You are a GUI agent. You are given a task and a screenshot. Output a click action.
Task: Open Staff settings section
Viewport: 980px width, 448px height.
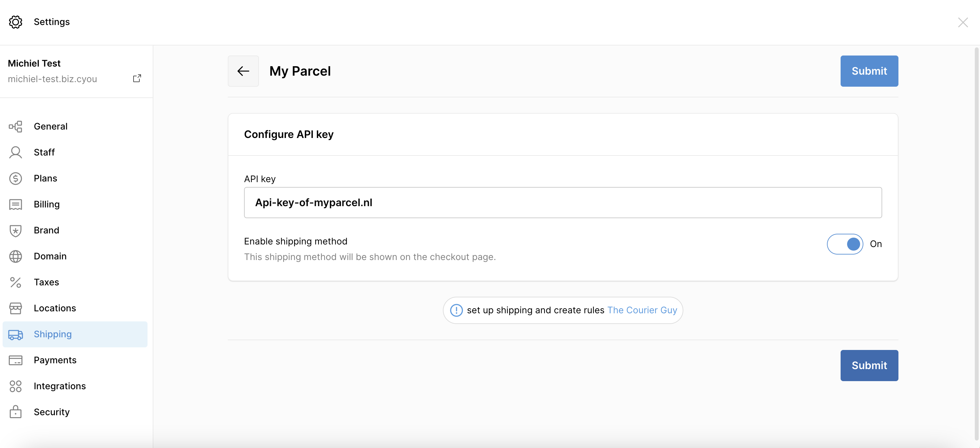tap(75, 152)
